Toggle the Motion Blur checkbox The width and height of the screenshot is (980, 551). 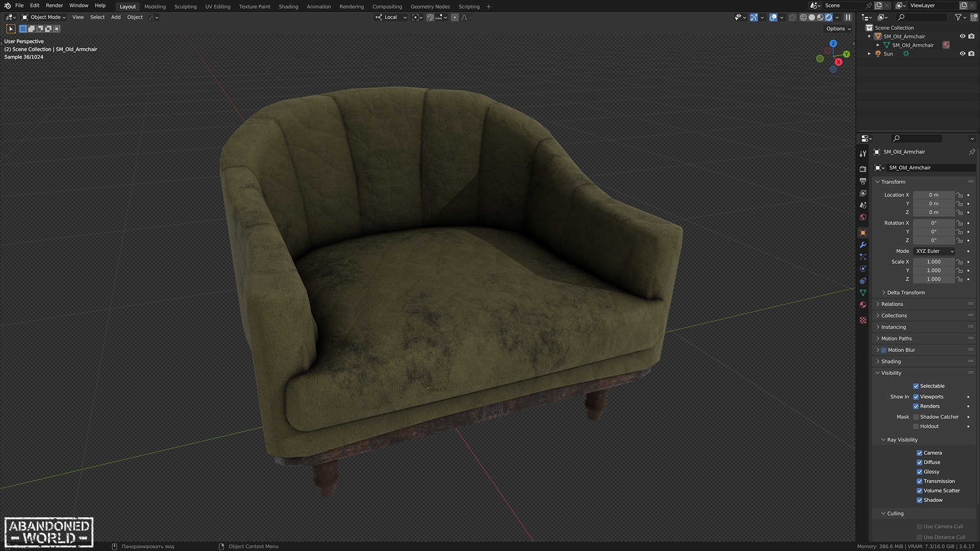[884, 350]
